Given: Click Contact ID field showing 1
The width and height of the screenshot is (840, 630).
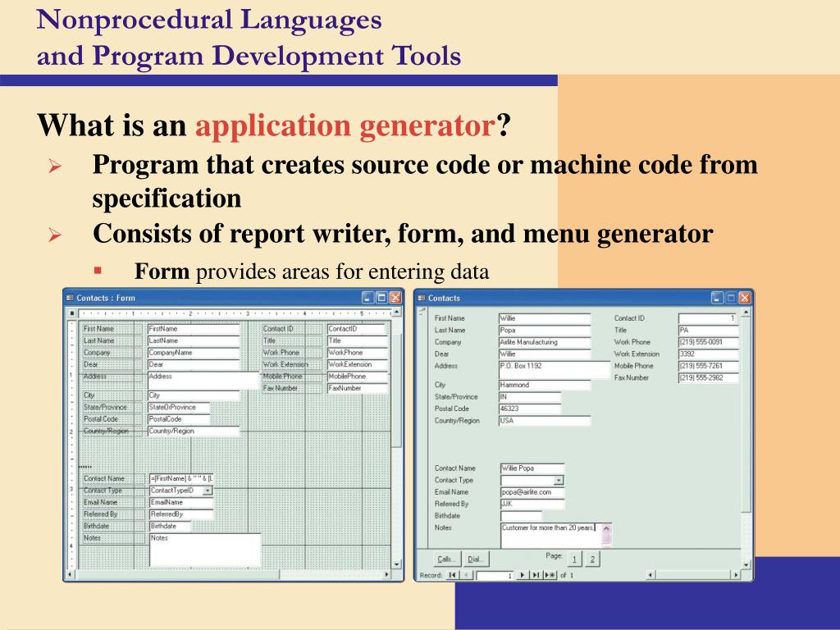Looking at the screenshot, I should pyautogui.click(x=709, y=318).
